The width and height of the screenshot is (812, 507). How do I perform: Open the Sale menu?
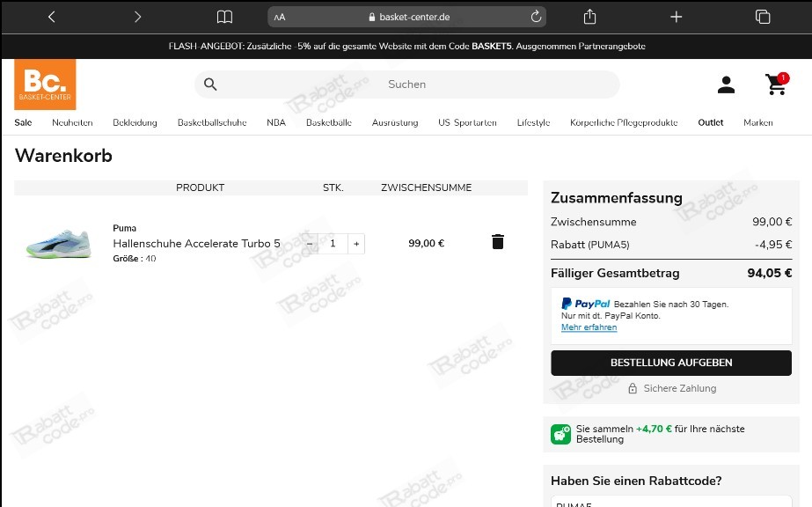click(x=23, y=122)
